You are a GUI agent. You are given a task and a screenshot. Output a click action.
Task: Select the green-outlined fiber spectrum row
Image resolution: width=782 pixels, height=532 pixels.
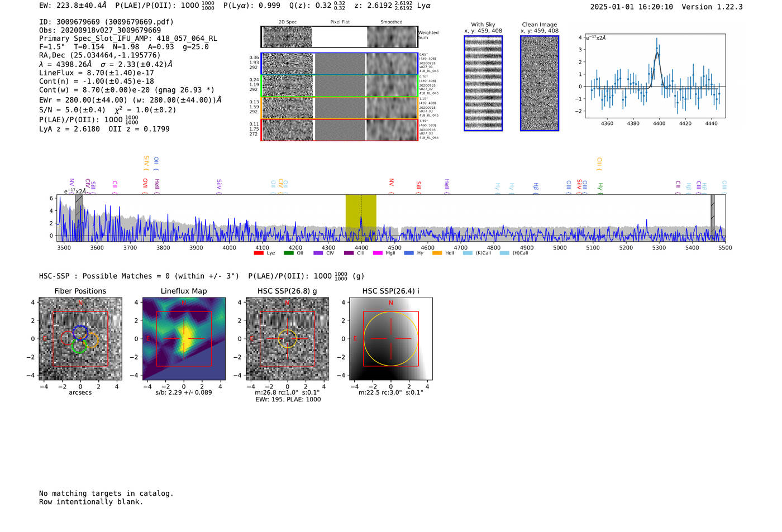click(x=340, y=86)
